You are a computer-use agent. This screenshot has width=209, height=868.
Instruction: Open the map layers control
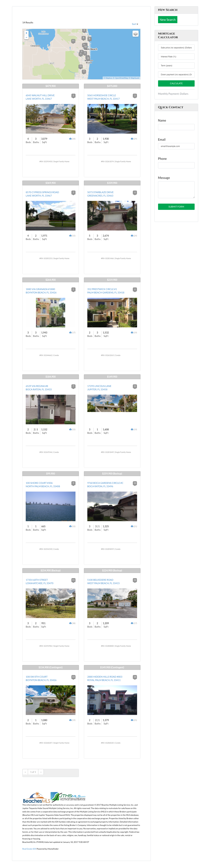(135, 34)
